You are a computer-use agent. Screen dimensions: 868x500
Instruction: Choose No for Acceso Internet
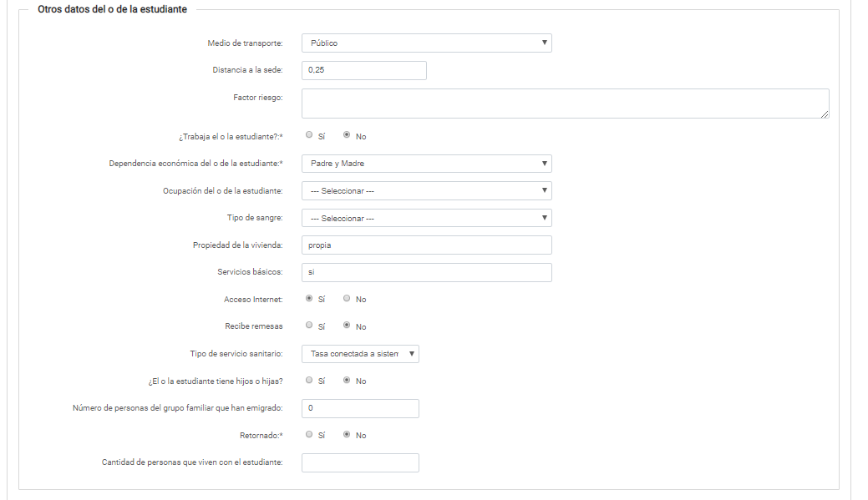coord(348,298)
